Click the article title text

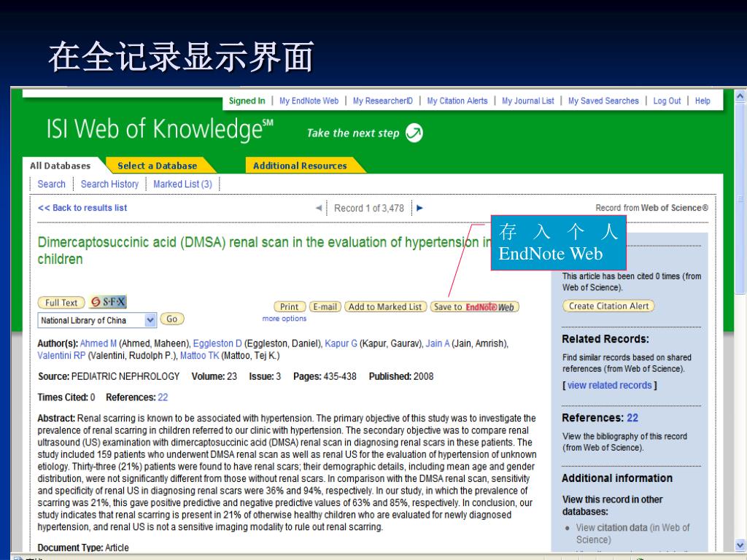click(x=264, y=251)
